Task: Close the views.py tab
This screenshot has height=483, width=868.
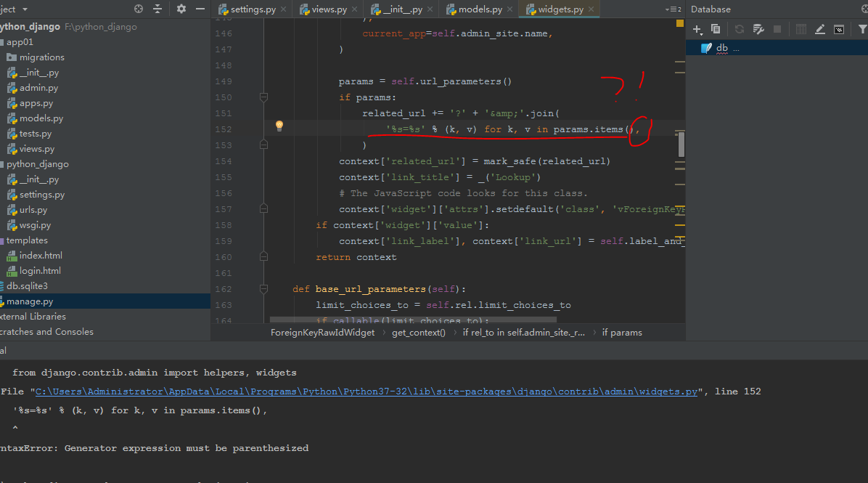Action: (354, 9)
